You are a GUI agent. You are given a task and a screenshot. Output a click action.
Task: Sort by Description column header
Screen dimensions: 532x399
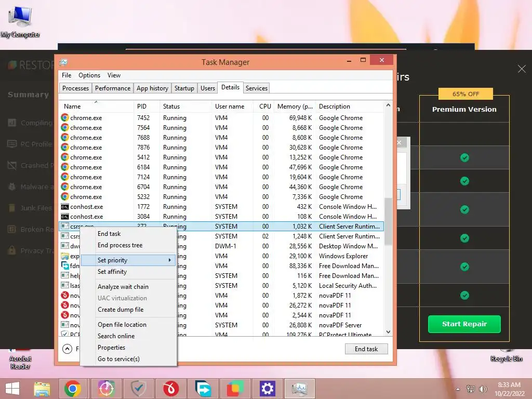[x=350, y=106]
